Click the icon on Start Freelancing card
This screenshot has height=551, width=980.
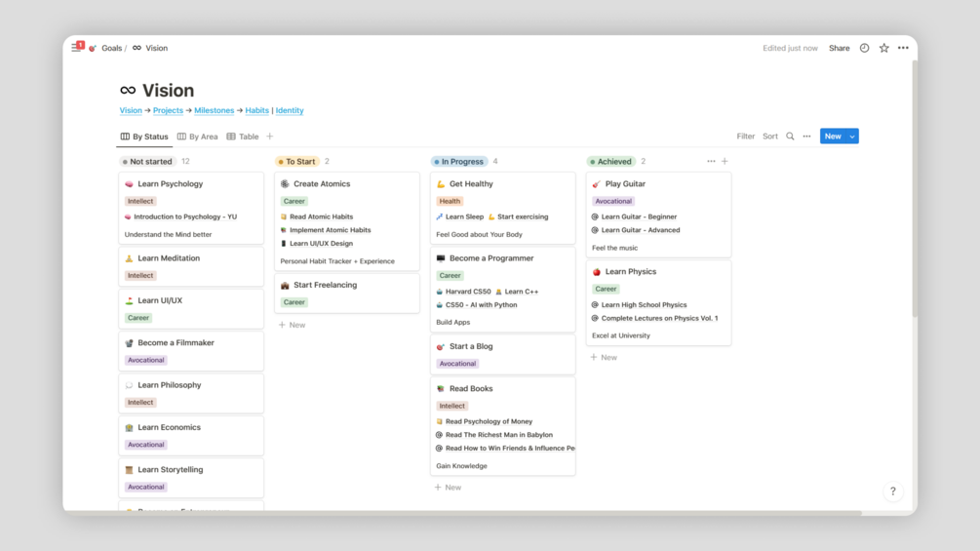click(x=285, y=285)
